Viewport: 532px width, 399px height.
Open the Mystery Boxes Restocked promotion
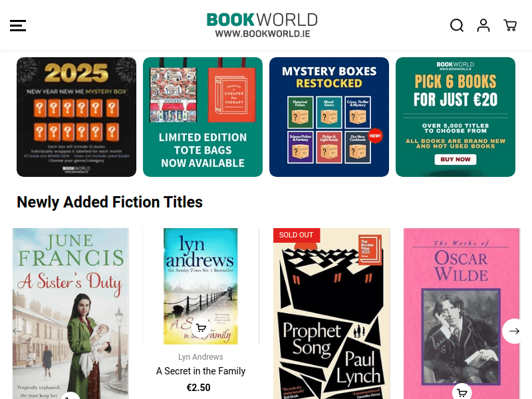pyautogui.click(x=329, y=116)
